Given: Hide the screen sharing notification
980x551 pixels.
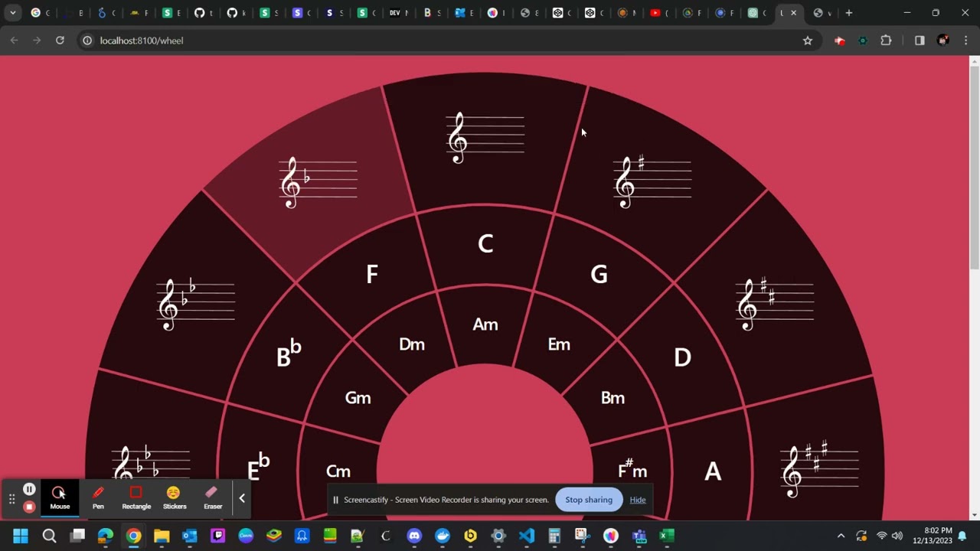Looking at the screenshot, I should (638, 500).
